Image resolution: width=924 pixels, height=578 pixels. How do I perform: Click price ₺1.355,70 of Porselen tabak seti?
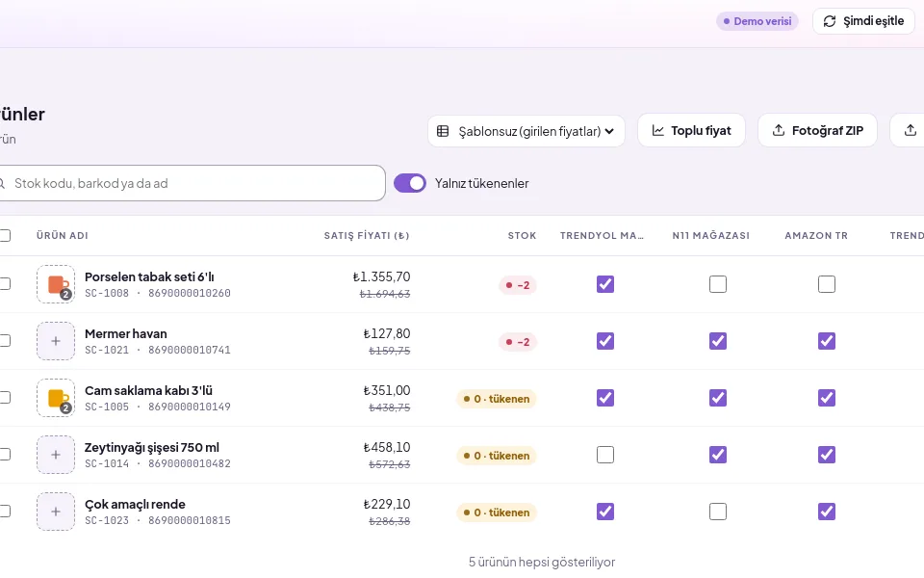click(x=381, y=276)
